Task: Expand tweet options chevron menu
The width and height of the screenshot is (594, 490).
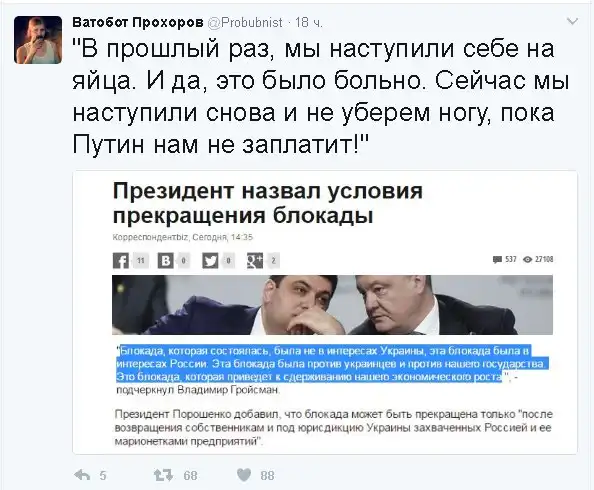Action: (x=572, y=21)
